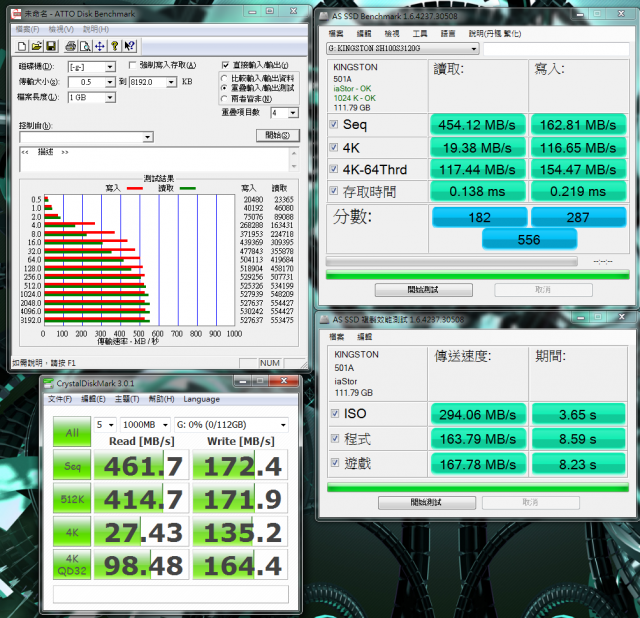Screen dimensions: 640x618
Task: Click the status text box in CrystalDiskMark
Action: [x=171, y=594]
